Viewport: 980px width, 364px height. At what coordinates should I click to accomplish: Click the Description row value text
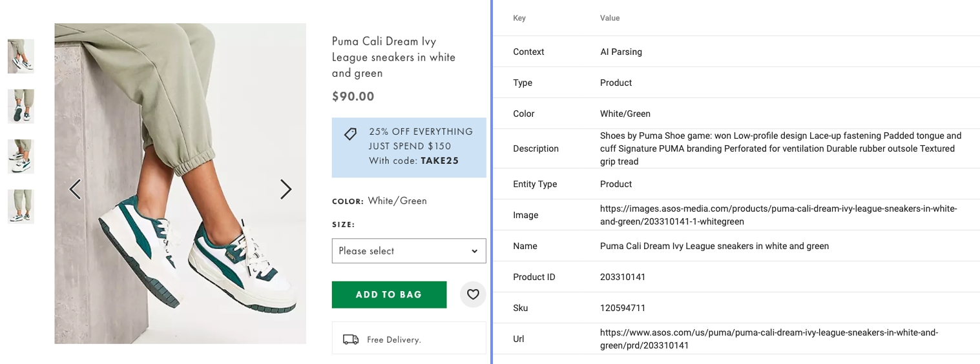[x=780, y=148]
